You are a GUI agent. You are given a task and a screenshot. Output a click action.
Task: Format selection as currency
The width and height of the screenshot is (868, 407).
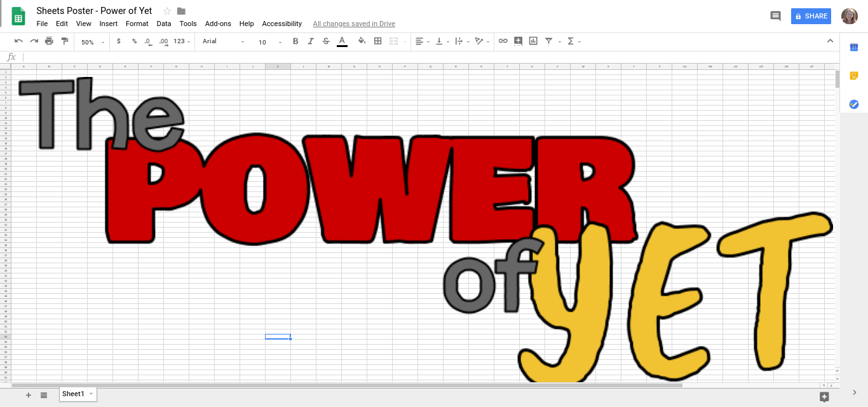click(x=118, y=41)
